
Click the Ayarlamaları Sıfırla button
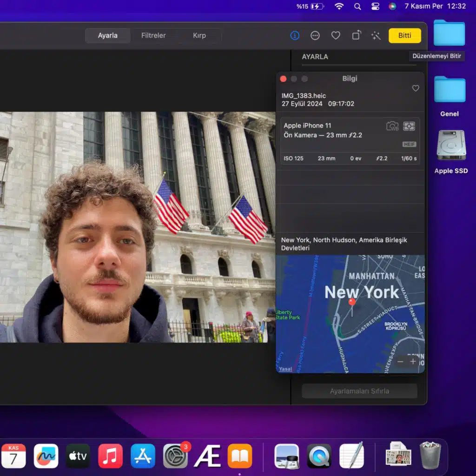click(x=359, y=391)
